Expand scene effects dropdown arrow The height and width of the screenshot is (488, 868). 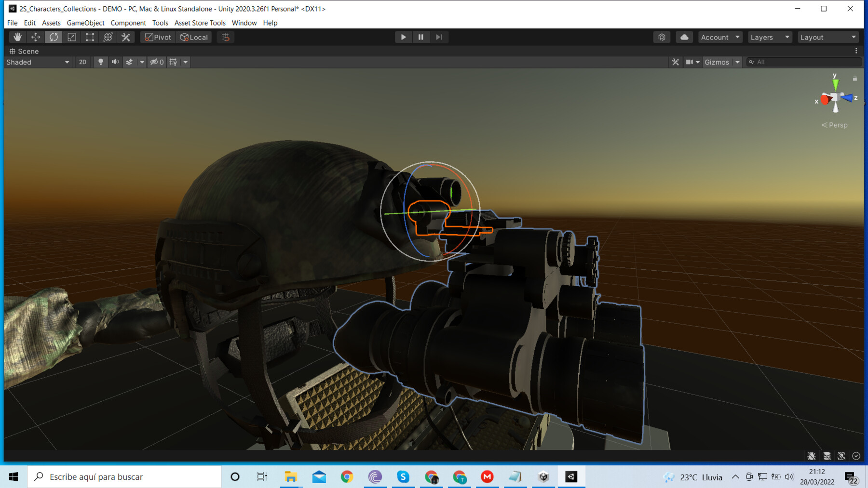tap(142, 62)
